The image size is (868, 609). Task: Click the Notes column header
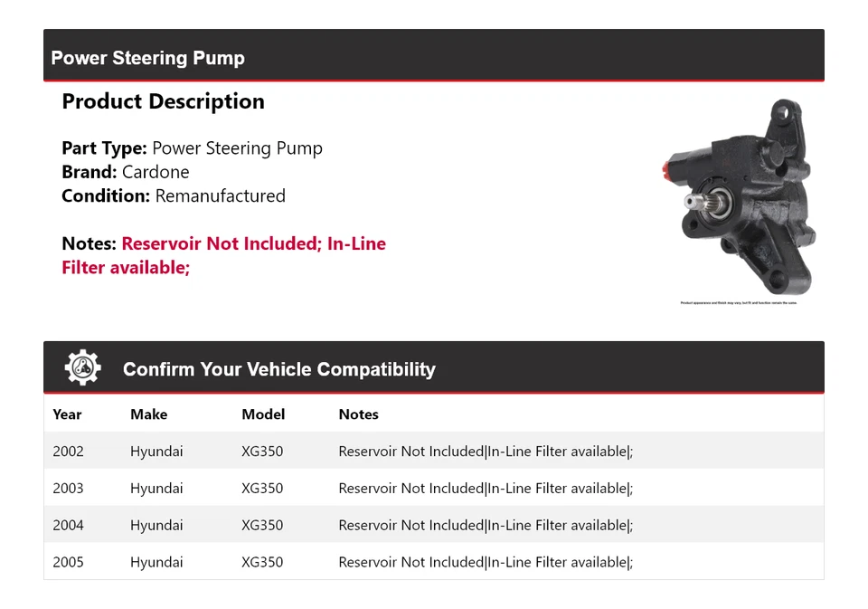click(358, 414)
